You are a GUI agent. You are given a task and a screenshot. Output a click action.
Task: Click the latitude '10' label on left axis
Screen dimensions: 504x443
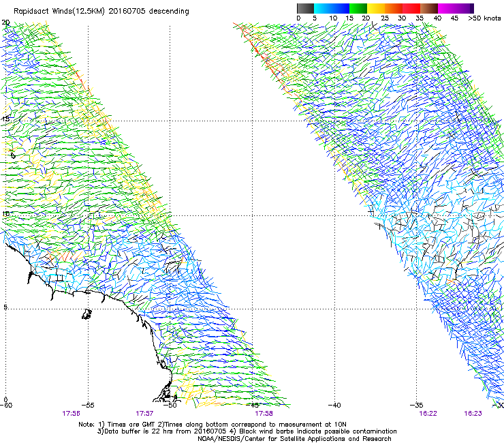[5, 214]
